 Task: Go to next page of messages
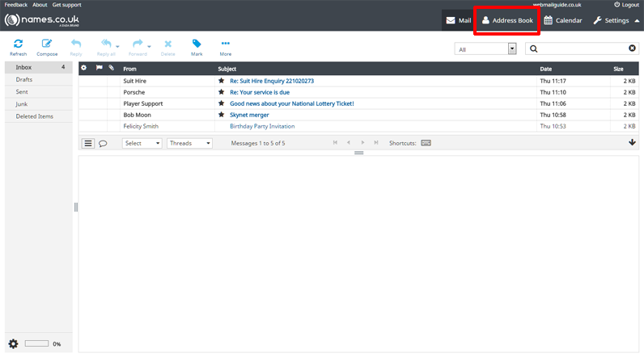(x=362, y=143)
